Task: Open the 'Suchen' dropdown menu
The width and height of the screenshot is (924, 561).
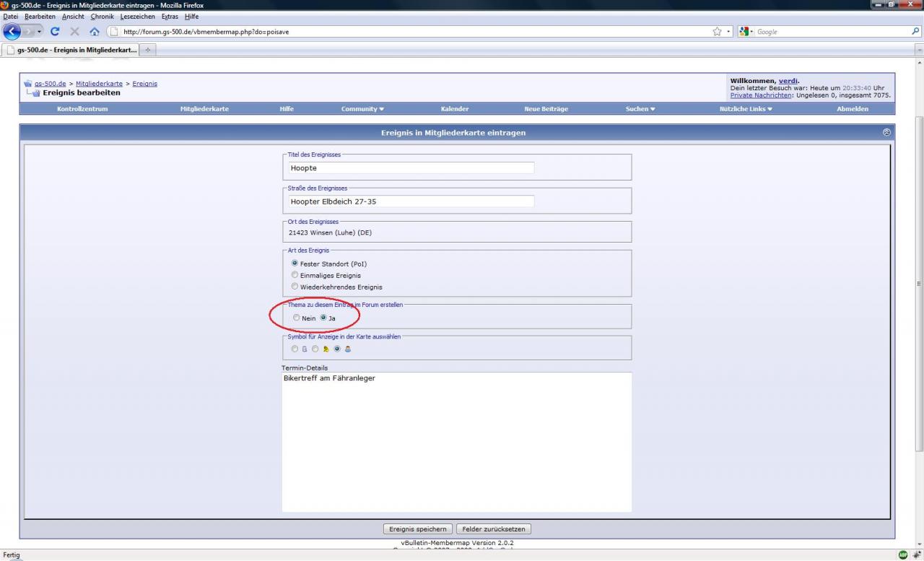Action: (640, 109)
